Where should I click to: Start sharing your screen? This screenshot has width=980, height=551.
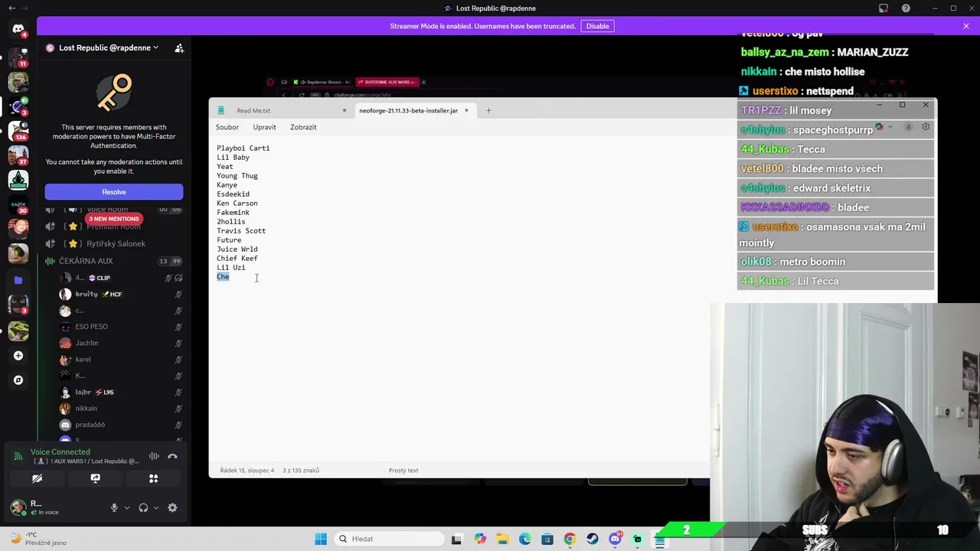tap(95, 478)
